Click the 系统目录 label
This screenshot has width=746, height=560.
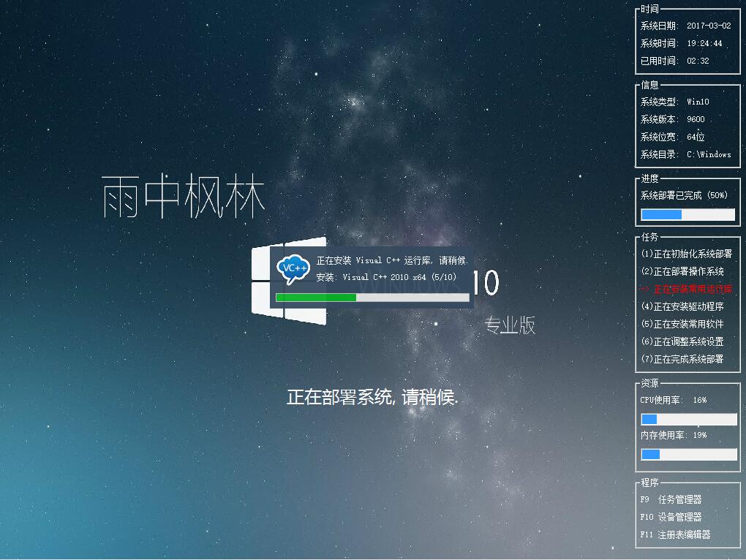[x=660, y=154]
